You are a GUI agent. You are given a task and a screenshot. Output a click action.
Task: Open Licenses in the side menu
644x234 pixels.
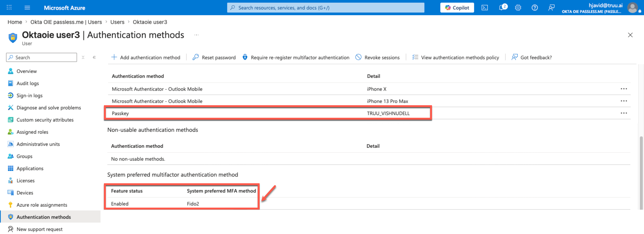tap(25, 180)
